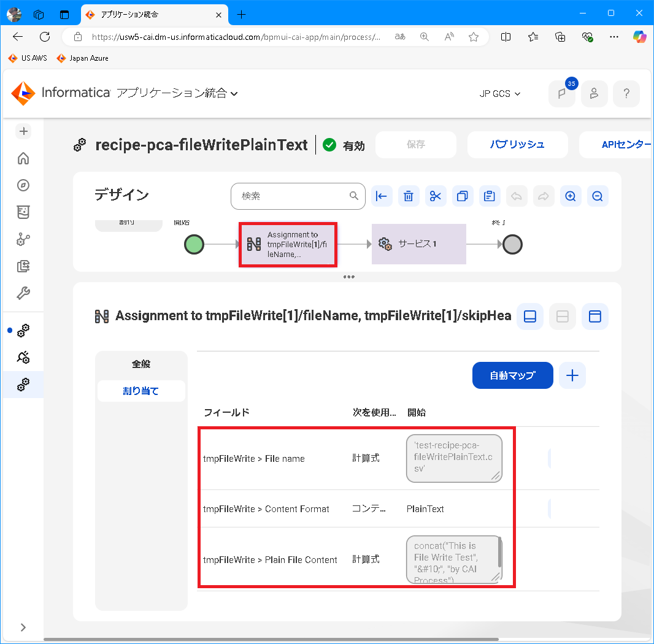Click the パブリッシュ button
Viewport: 654px width, 644px height.
point(517,144)
